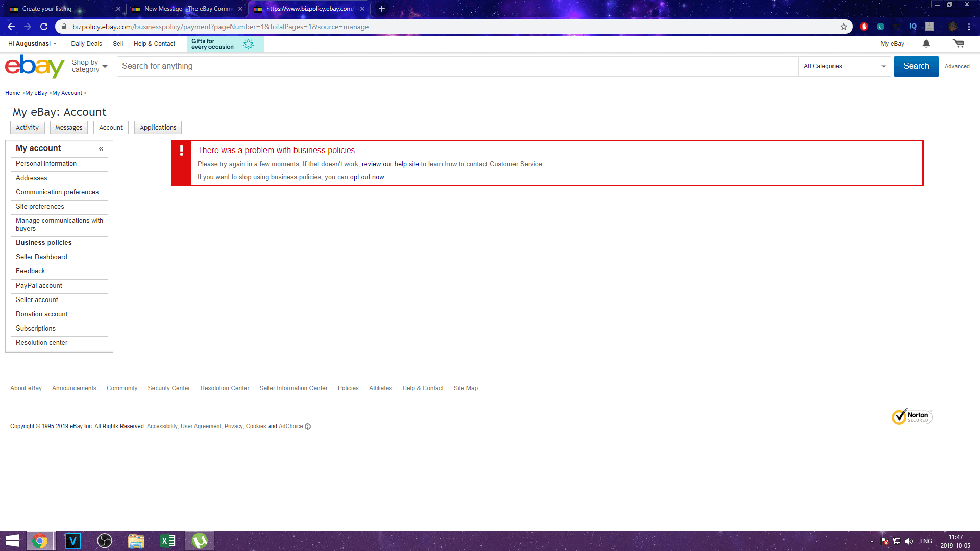980x551 pixels.
Task: Switch to the Messages tab
Action: click(x=68, y=127)
